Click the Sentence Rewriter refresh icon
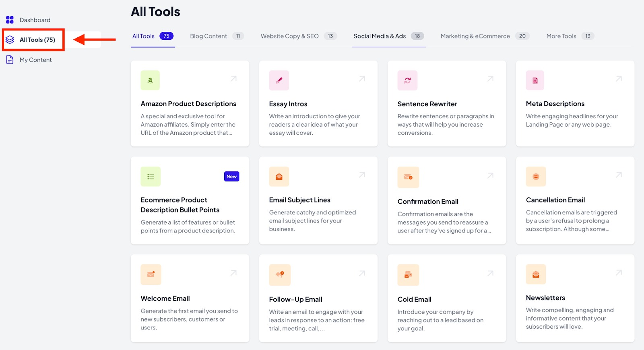 click(x=407, y=80)
